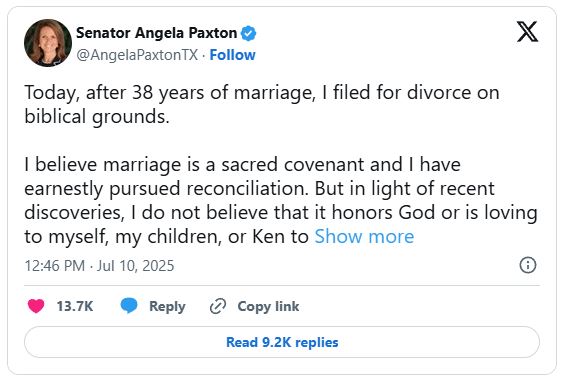Click the 'sacred covenant' paragraph text
565x383 pixels.
(281, 200)
